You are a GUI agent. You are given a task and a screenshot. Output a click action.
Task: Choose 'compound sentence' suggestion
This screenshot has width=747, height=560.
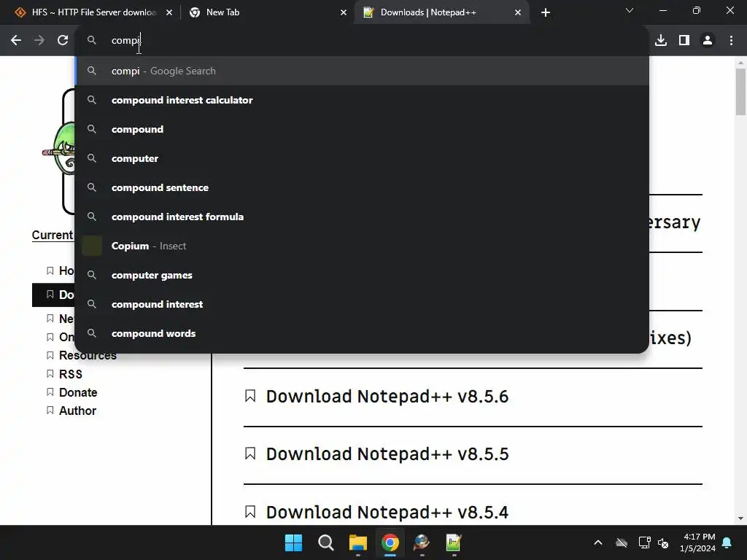(362, 187)
